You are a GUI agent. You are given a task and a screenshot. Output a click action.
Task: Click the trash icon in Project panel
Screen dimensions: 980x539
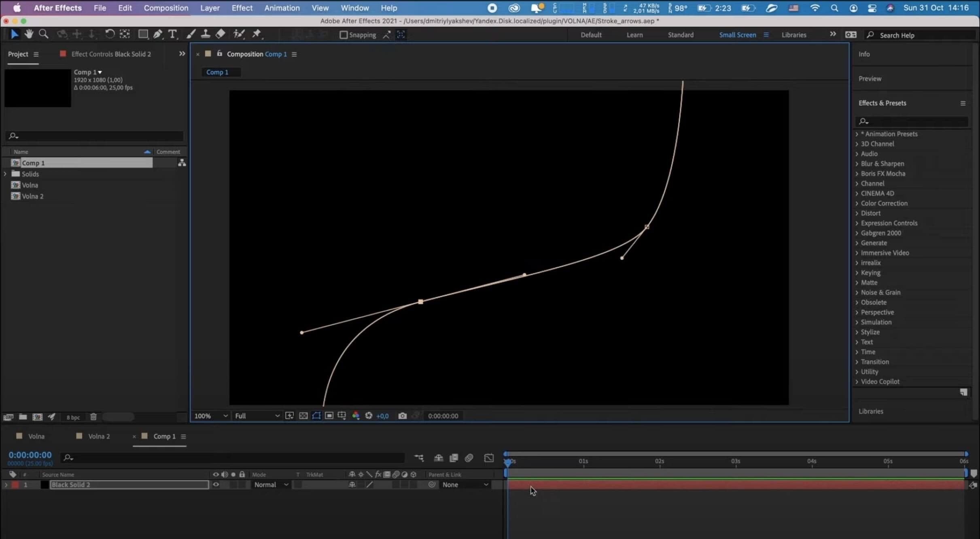click(93, 417)
